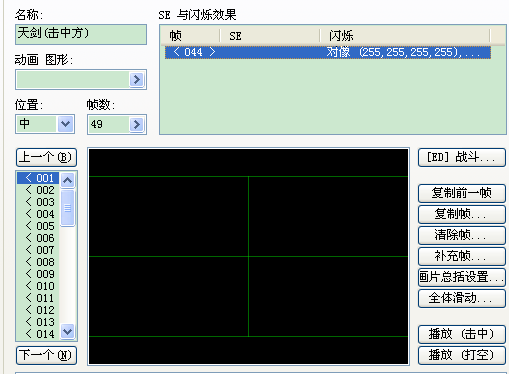
Task: Click the SE column header
Action: 270,35
